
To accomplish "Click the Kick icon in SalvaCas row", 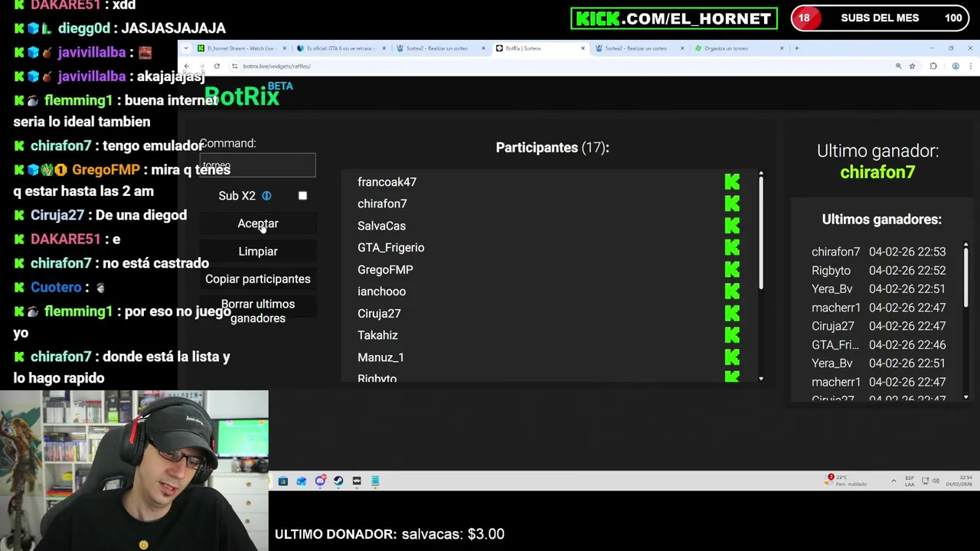I will coord(732,226).
